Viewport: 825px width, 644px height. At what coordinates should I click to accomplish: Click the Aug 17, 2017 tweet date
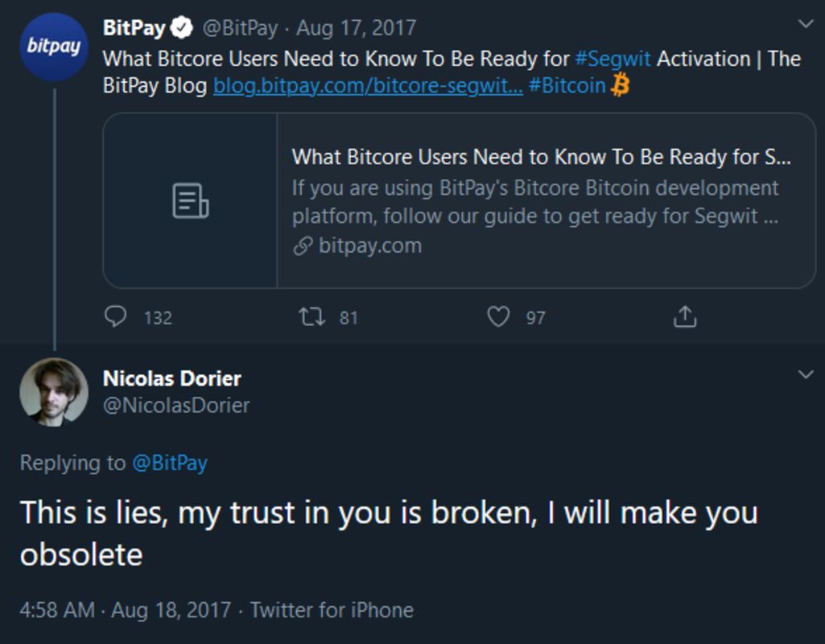(356, 28)
